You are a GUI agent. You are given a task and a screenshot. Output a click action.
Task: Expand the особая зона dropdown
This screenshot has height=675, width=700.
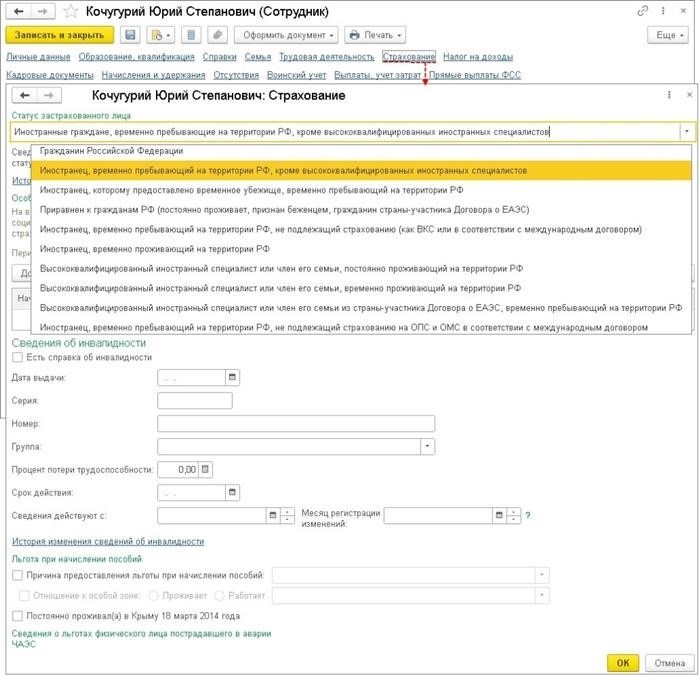(x=542, y=595)
